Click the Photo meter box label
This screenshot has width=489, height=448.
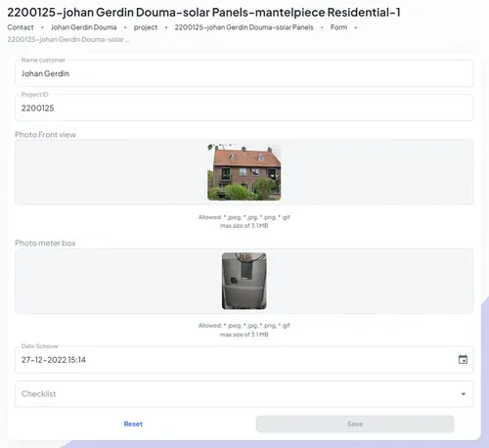tap(45, 243)
